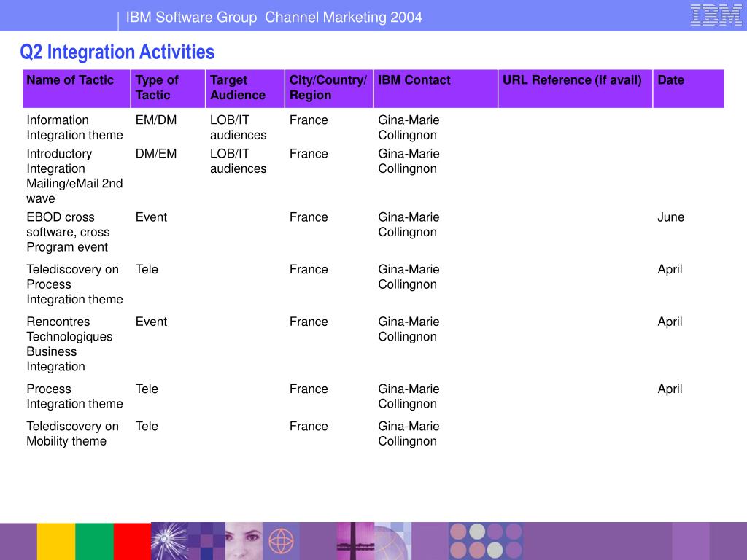Screen dimensions: 747x560
Task: Click the 'June' date cell
Action: coord(671,217)
